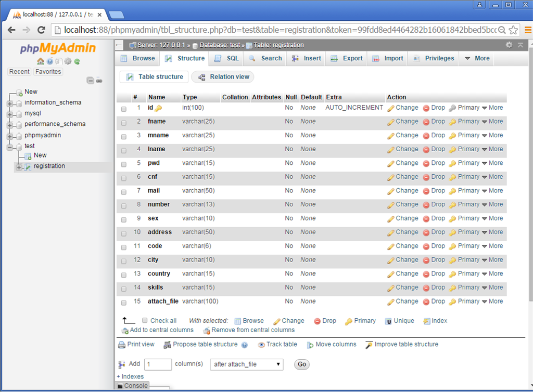The image size is (533, 392).
Task: Open the More dropdown for the number row
Action: click(492, 204)
